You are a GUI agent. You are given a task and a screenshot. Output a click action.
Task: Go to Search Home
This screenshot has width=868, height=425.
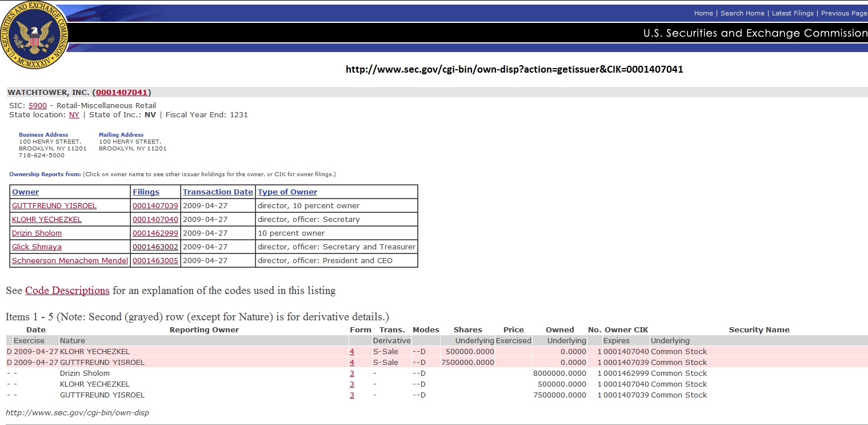pyautogui.click(x=742, y=13)
